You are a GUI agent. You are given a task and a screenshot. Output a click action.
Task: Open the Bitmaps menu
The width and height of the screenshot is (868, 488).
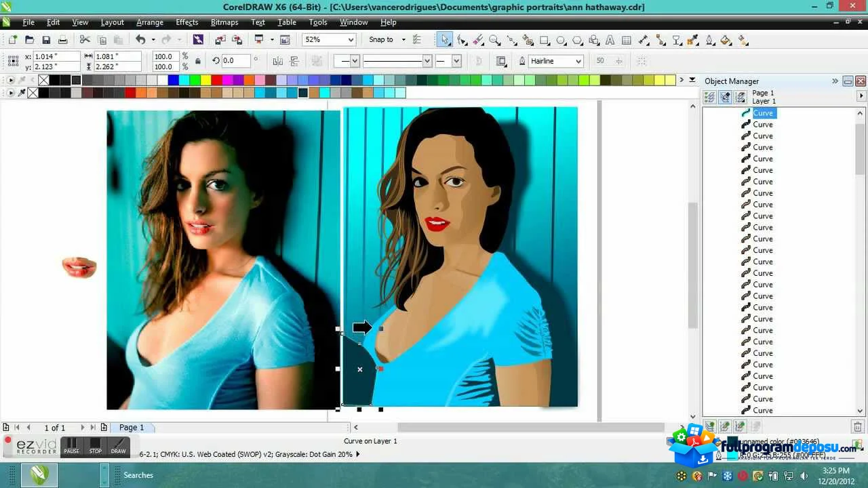click(x=224, y=22)
